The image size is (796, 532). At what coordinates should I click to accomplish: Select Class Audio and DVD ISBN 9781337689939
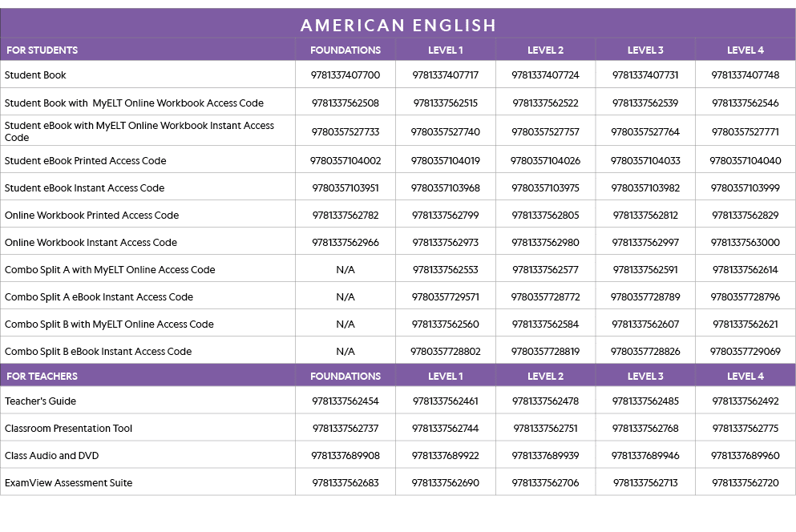point(545,456)
